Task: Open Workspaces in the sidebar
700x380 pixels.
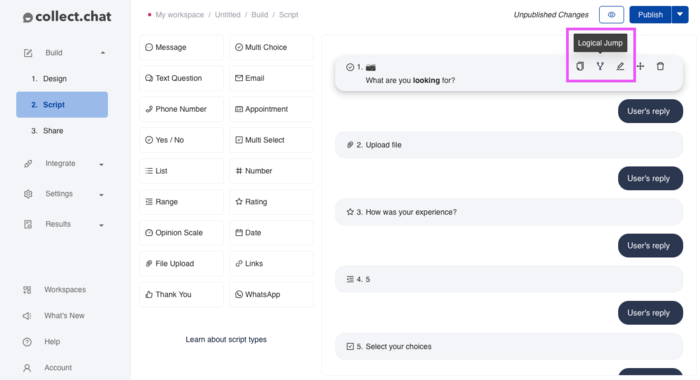Action: click(65, 290)
